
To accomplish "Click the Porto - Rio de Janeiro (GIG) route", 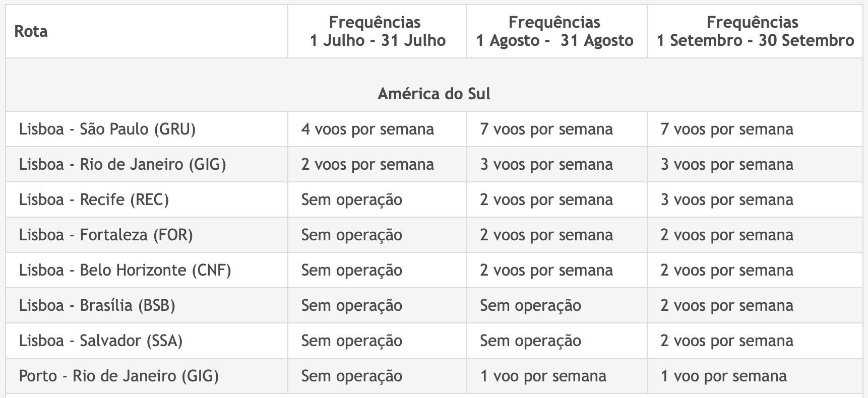I will tap(119, 376).
